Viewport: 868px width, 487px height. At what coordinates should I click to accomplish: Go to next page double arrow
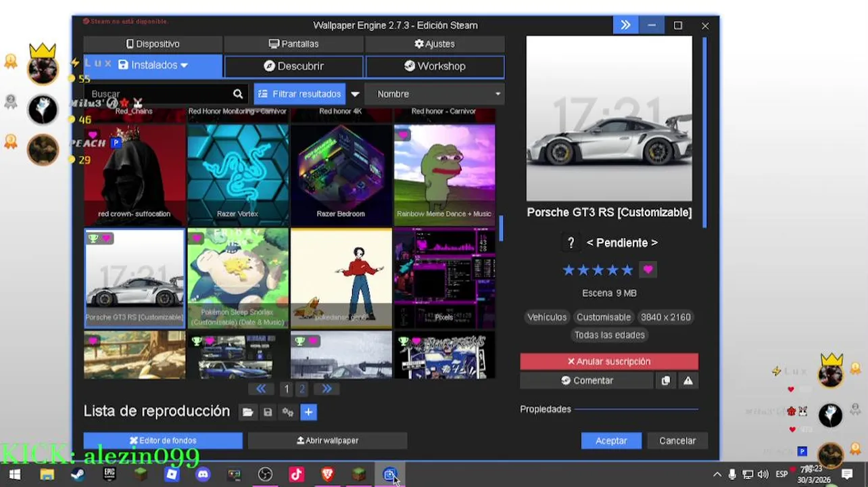326,389
